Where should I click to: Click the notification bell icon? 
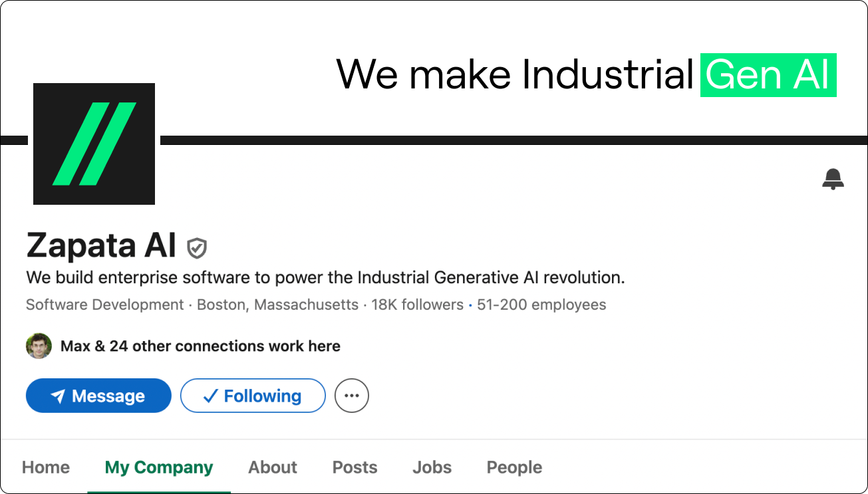tap(833, 179)
